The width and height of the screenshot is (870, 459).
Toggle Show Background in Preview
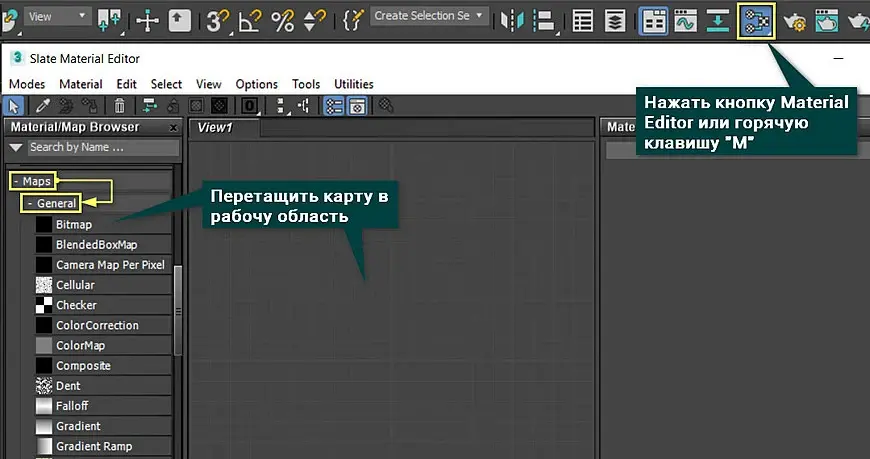pos(219,105)
